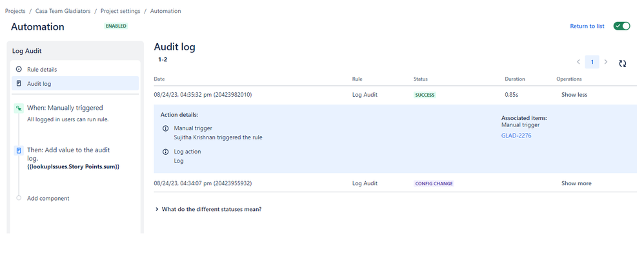Click the CONFIG CHANGE status badge
Viewport: 644px width, 271px height.
click(x=434, y=183)
